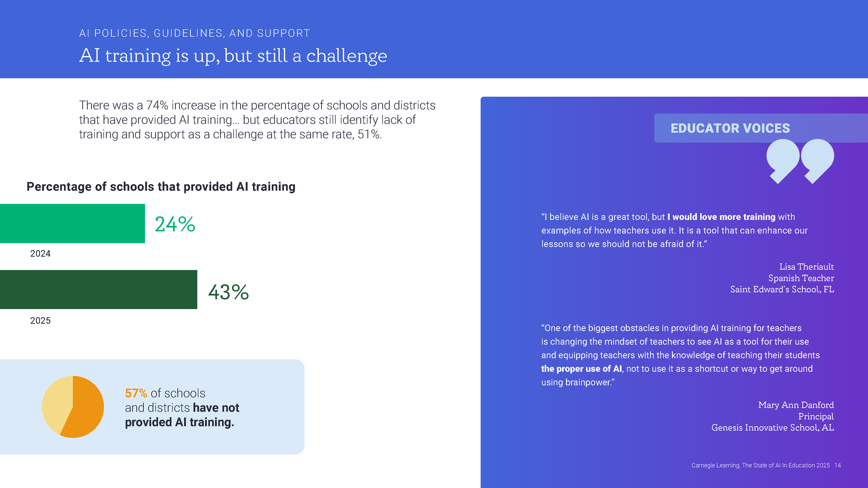
Task: Click the bold phrase 'I would love more training'
Action: click(x=722, y=217)
